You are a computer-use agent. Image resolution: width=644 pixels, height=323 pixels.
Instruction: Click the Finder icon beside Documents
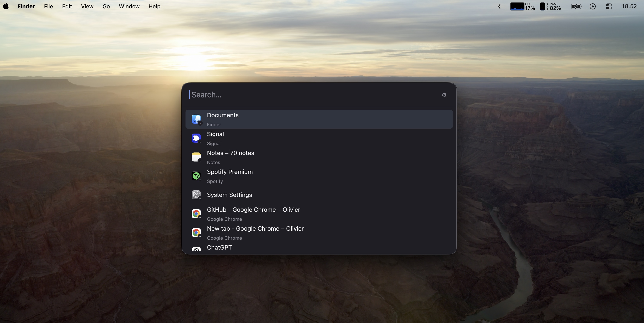click(196, 119)
